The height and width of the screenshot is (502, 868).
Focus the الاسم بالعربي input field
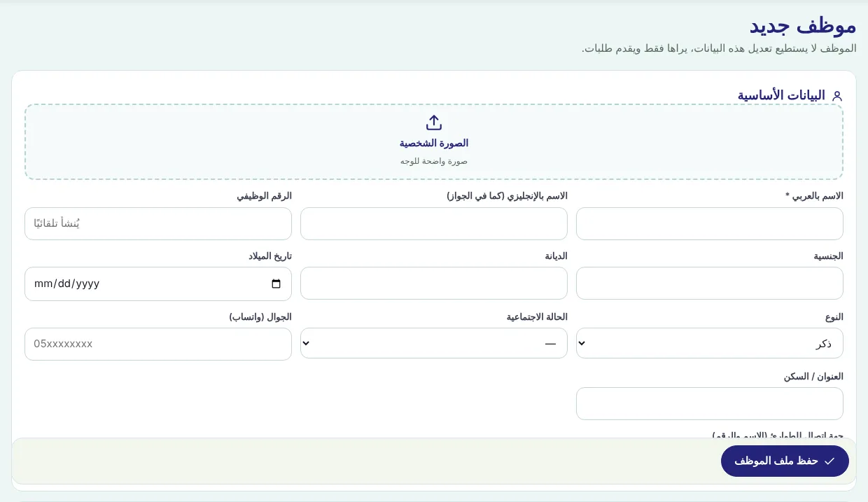coord(709,223)
